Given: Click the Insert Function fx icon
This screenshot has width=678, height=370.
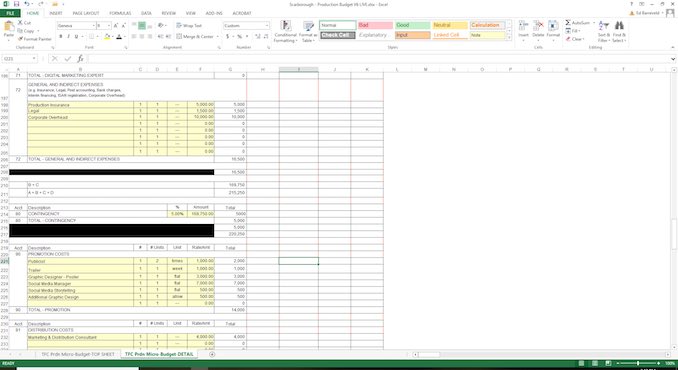Looking at the screenshot, I should tap(80, 59).
